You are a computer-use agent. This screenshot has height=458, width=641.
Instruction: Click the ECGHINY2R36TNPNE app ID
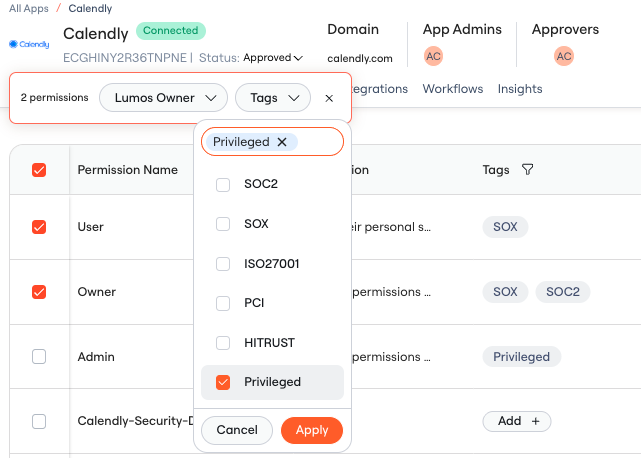pyautogui.click(x=125, y=58)
